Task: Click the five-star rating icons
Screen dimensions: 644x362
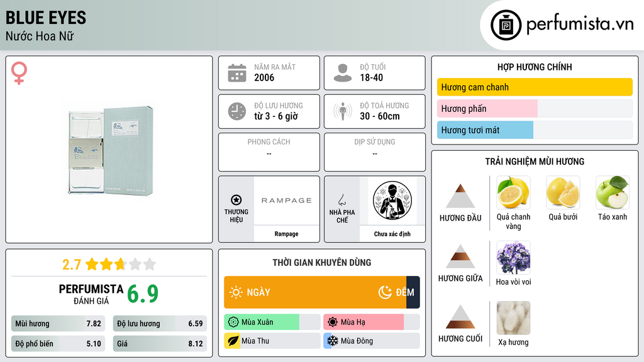Action: pyautogui.click(x=121, y=265)
